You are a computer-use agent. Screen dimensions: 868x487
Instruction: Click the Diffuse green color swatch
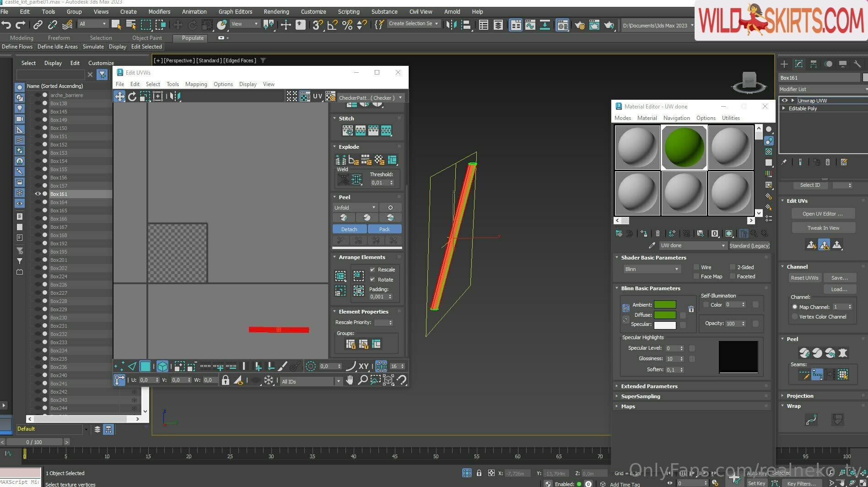[x=665, y=315]
